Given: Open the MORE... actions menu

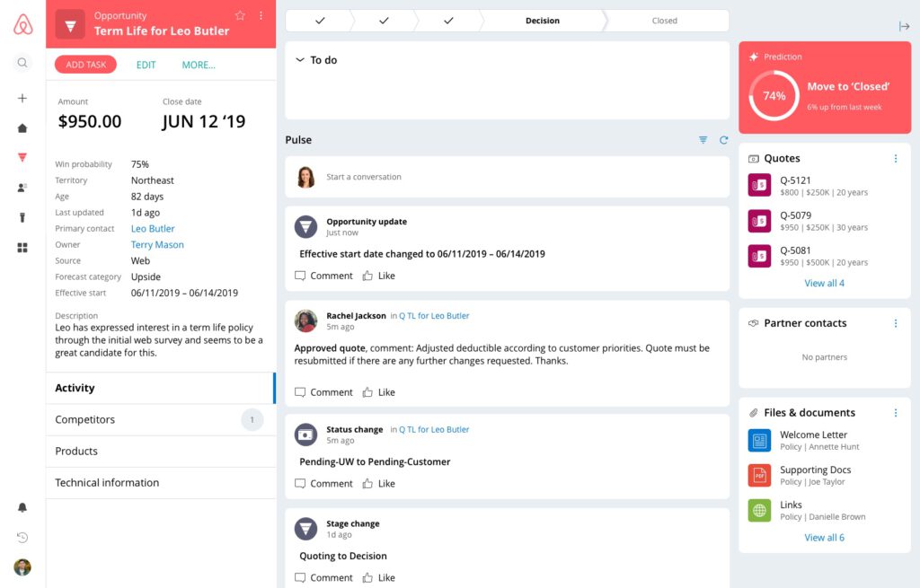Looking at the screenshot, I should coord(199,65).
